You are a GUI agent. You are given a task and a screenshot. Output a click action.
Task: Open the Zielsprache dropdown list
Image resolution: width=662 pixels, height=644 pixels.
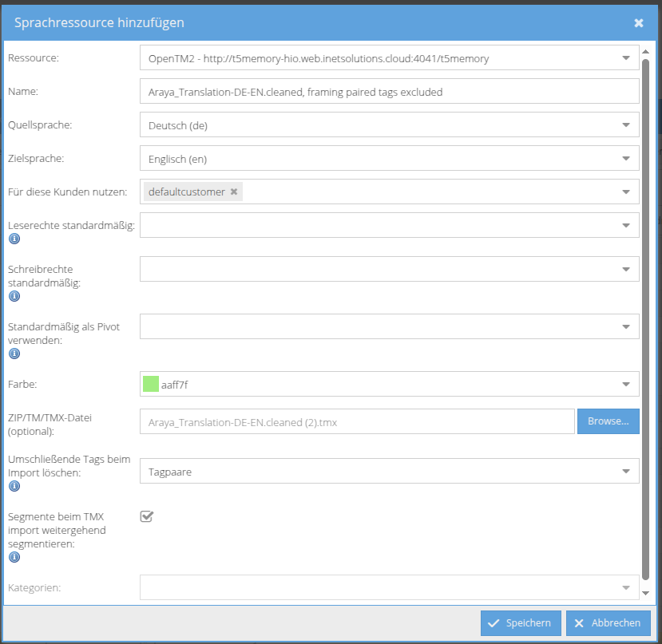click(x=625, y=159)
